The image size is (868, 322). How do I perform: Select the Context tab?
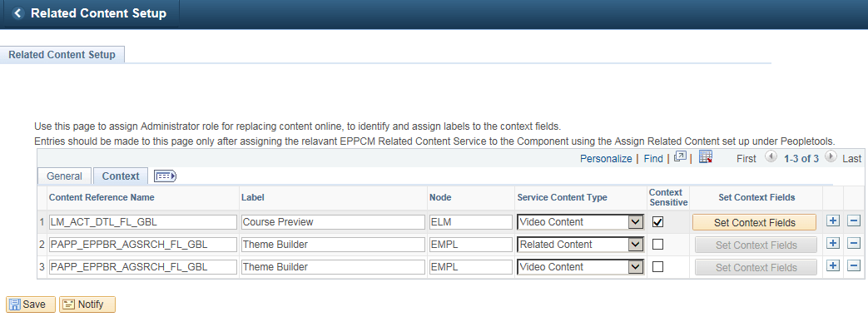[121, 176]
